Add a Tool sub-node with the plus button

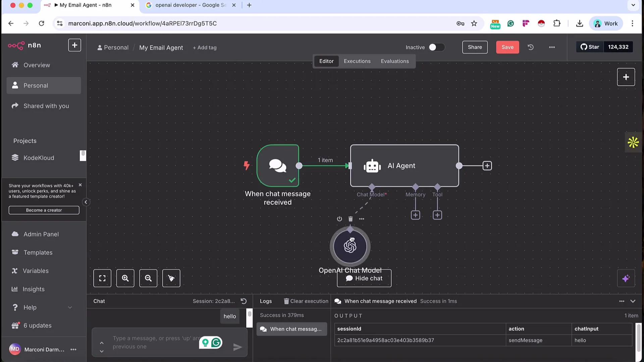[x=437, y=215]
